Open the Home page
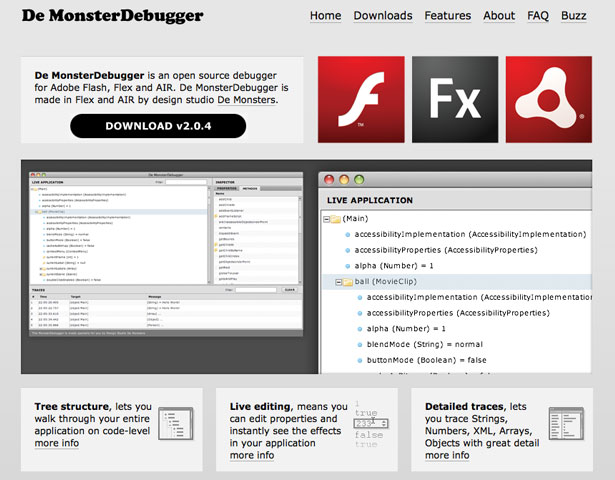 tap(326, 16)
